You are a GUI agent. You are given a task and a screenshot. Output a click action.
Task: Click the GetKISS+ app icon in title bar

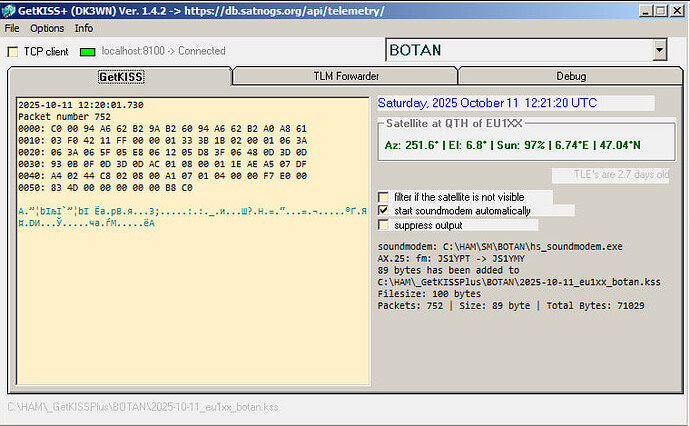pos(10,10)
